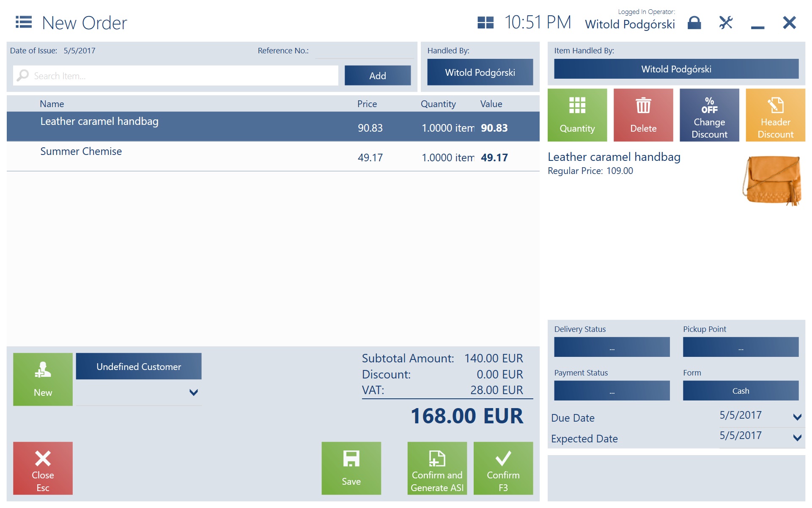Click Confirm and Generate ASI
The height and width of the screenshot is (508, 812).
(x=437, y=468)
